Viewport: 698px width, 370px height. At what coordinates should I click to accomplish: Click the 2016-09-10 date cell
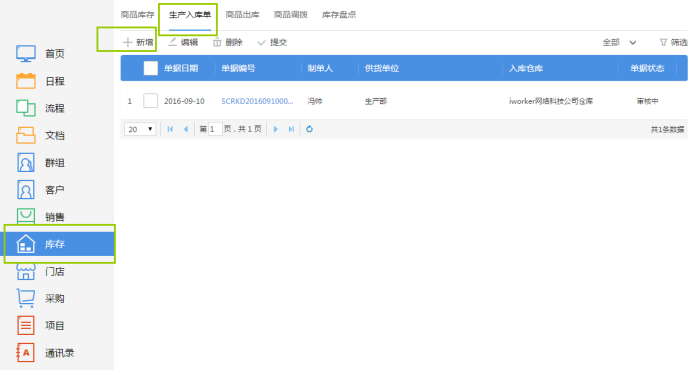(184, 101)
